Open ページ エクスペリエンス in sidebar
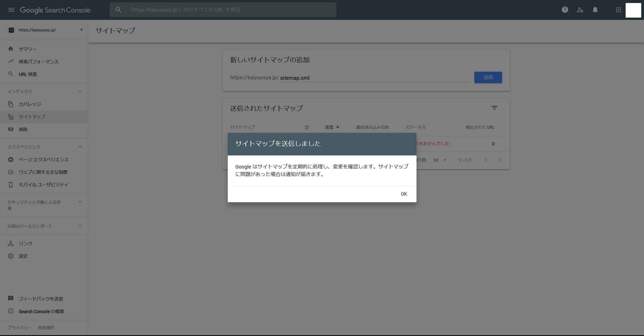644x336 pixels. tap(44, 159)
